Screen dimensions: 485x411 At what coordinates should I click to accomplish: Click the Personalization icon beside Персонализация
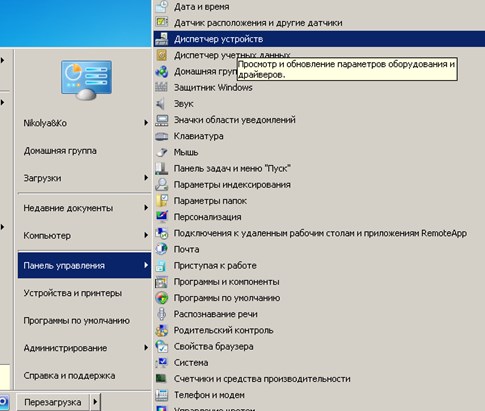[162, 217]
